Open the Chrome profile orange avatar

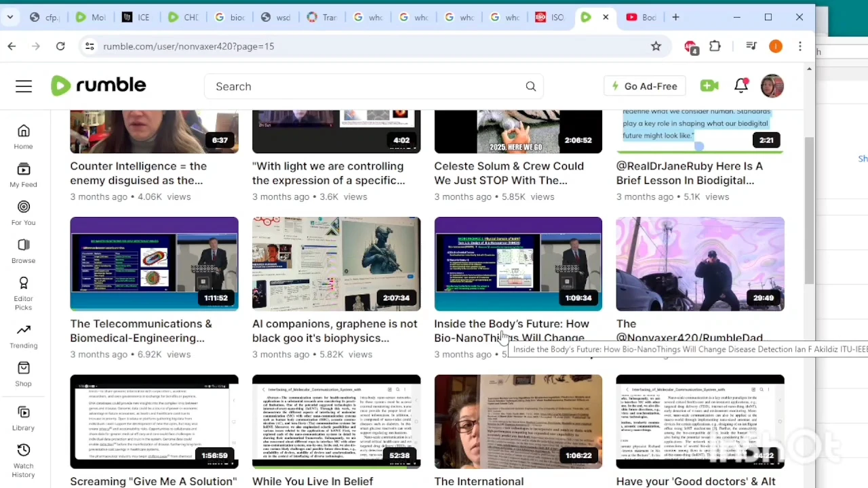[x=776, y=46]
